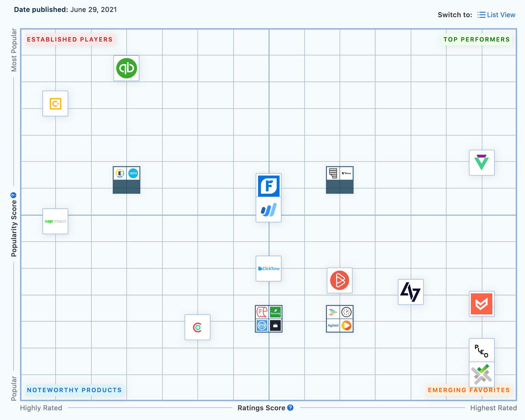The image size is (525, 420).
Task: Click the Top Performers quadrant label
Action: 477,39
